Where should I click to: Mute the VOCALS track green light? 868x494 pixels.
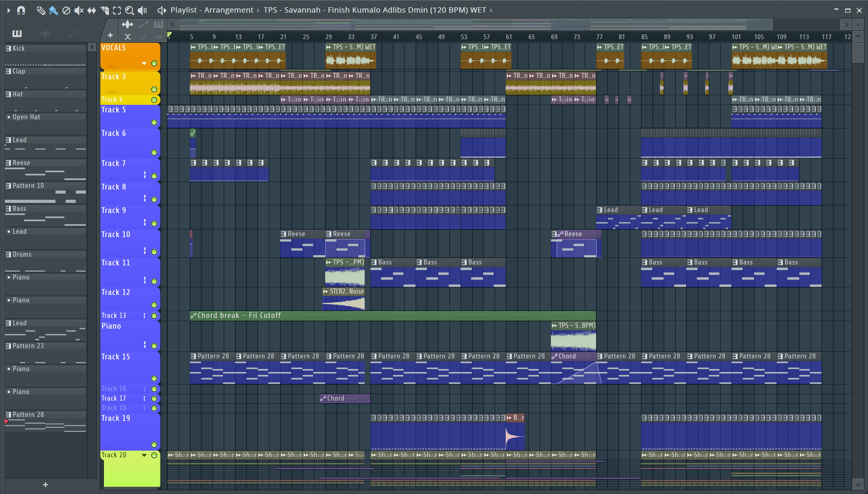tap(154, 64)
